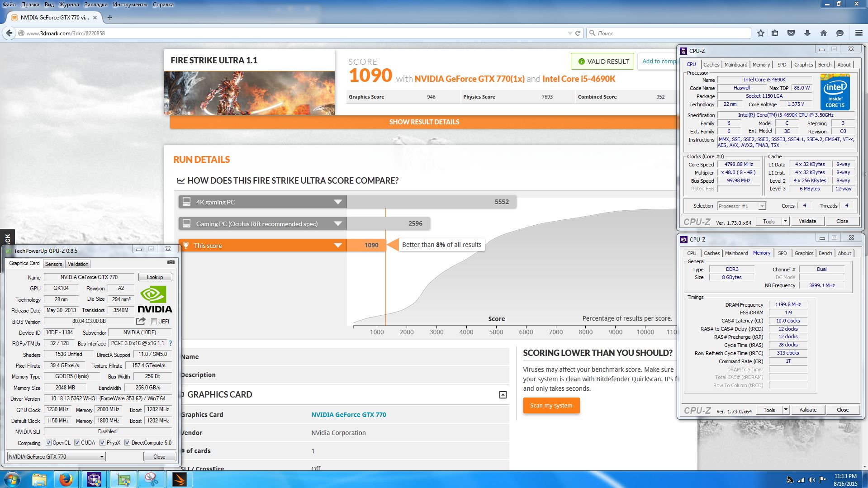Open the Инструменты menu

point(130,4)
